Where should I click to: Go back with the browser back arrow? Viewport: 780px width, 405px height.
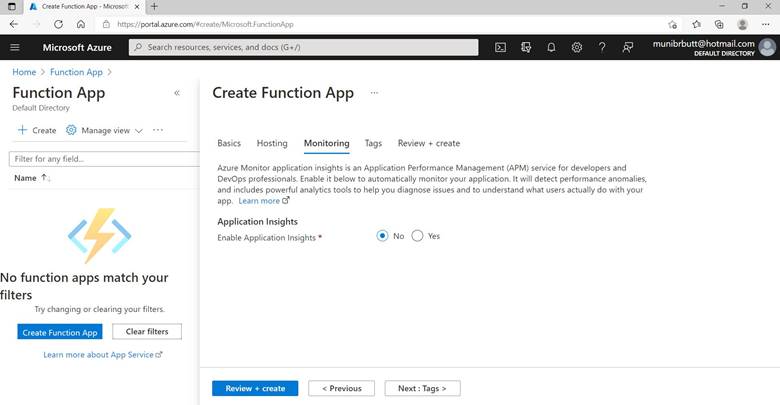tap(14, 24)
